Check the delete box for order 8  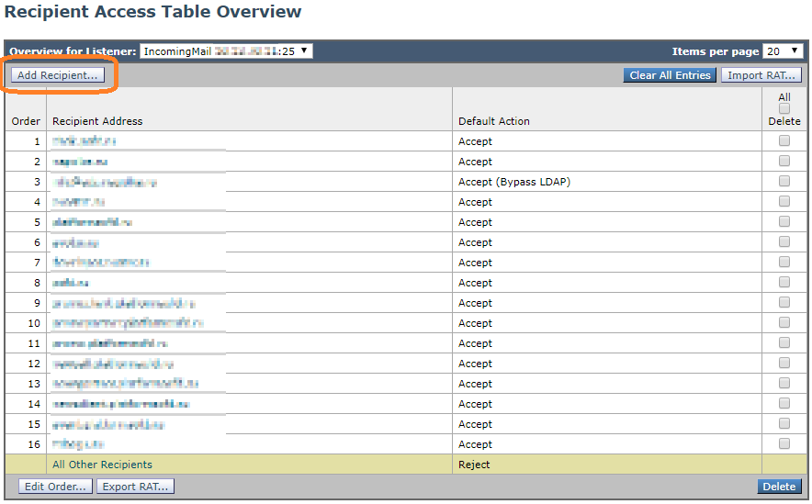[784, 282]
